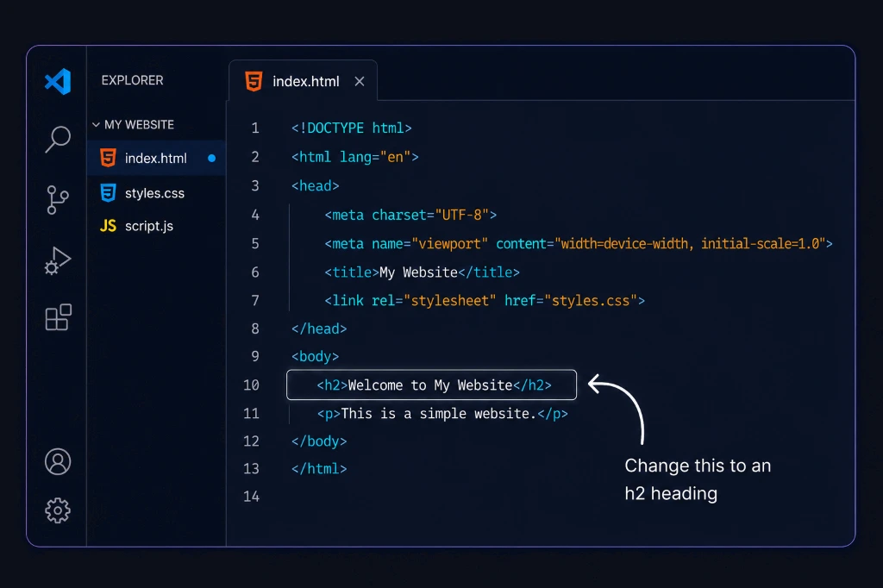Click line number 1 in gutter
Image resolution: width=883 pixels, height=588 pixels.
pos(255,128)
